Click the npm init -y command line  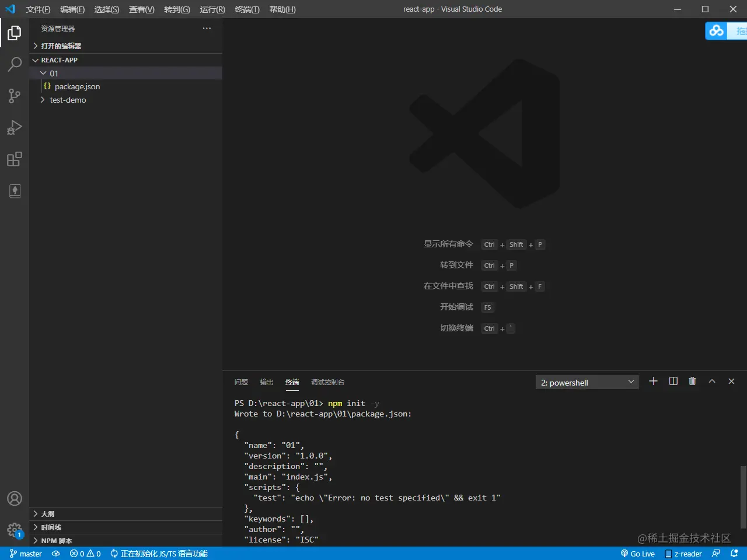click(307, 403)
